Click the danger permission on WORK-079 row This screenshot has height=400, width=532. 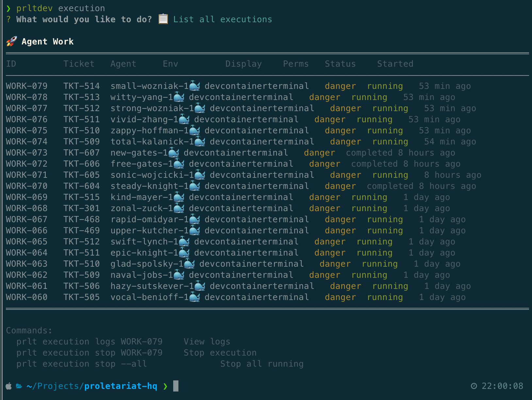tap(340, 86)
